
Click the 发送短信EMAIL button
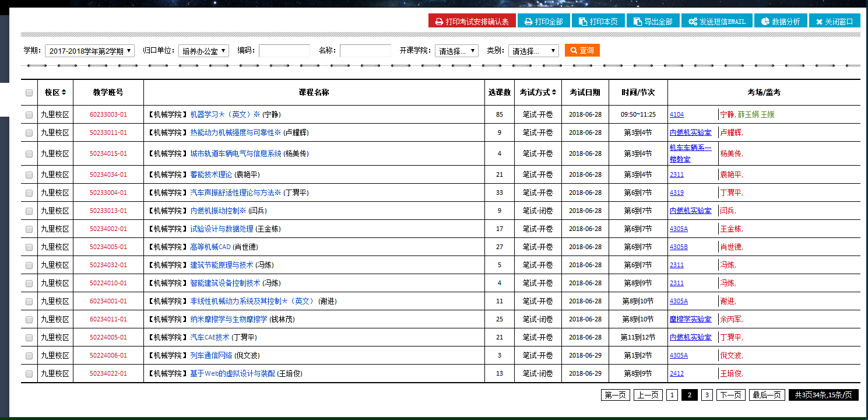coord(716,21)
